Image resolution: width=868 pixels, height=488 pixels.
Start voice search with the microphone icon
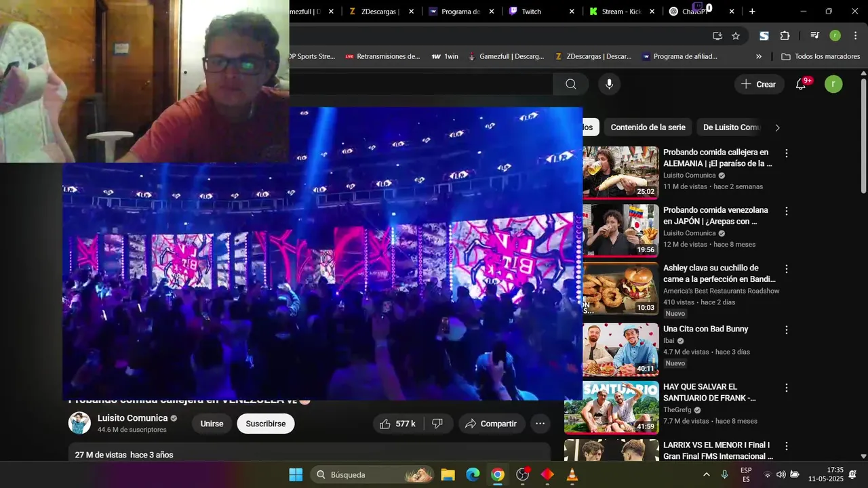click(x=609, y=84)
